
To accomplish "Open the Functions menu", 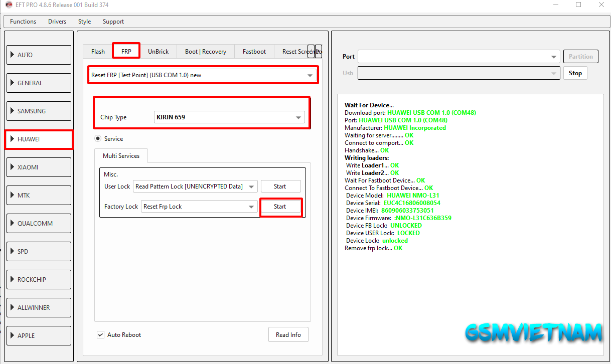I will point(23,22).
